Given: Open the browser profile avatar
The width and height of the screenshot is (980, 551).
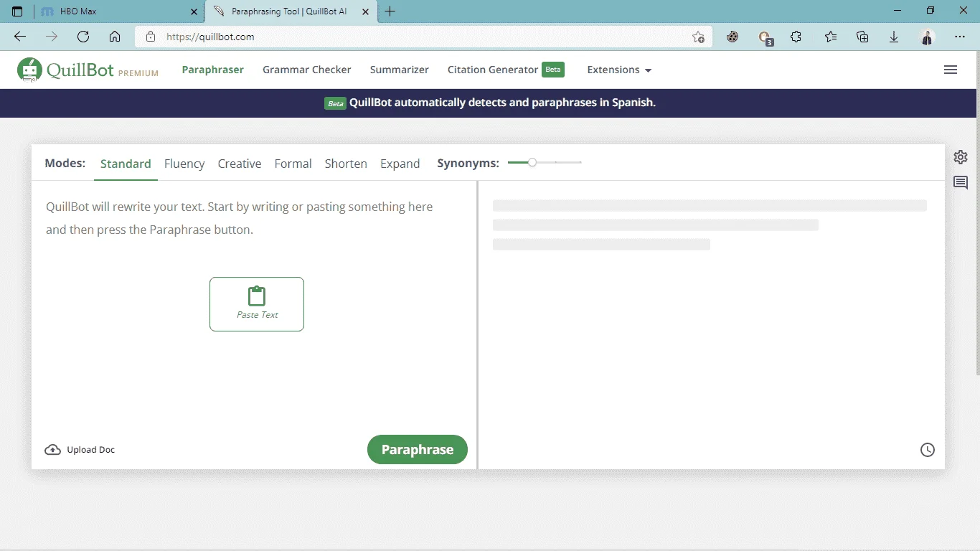Looking at the screenshot, I should 928,37.
